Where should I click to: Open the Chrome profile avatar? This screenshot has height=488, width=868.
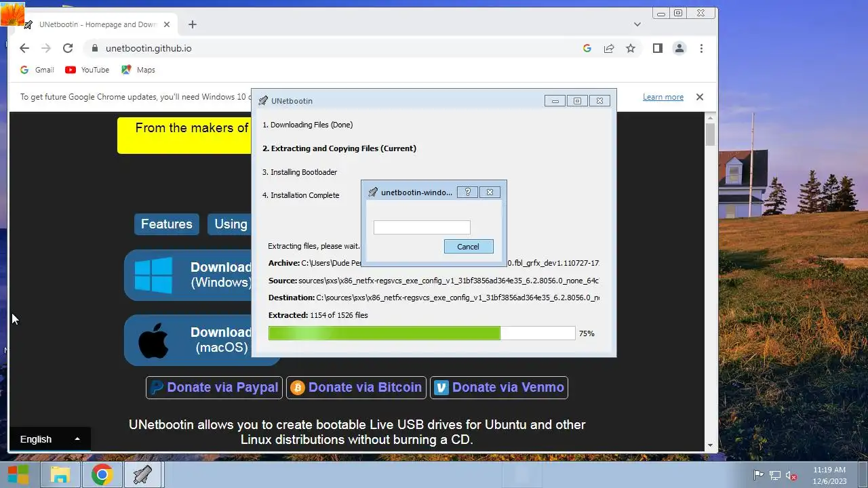(x=679, y=48)
